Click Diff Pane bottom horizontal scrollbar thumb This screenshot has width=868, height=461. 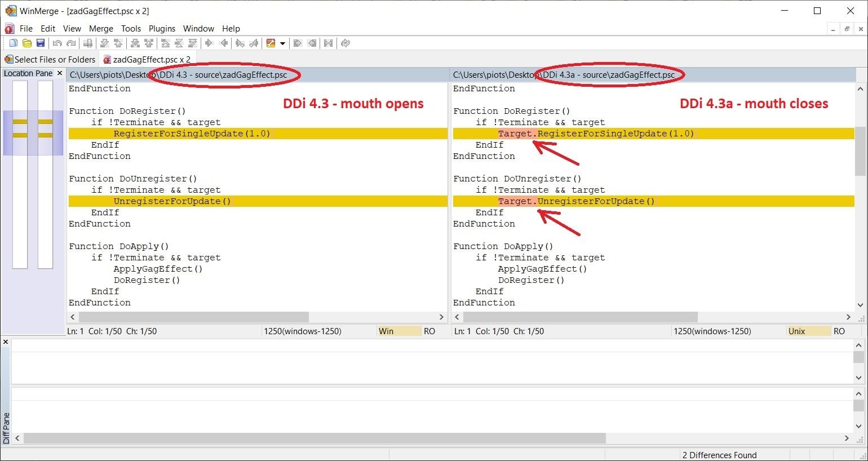(x=315, y=438)
